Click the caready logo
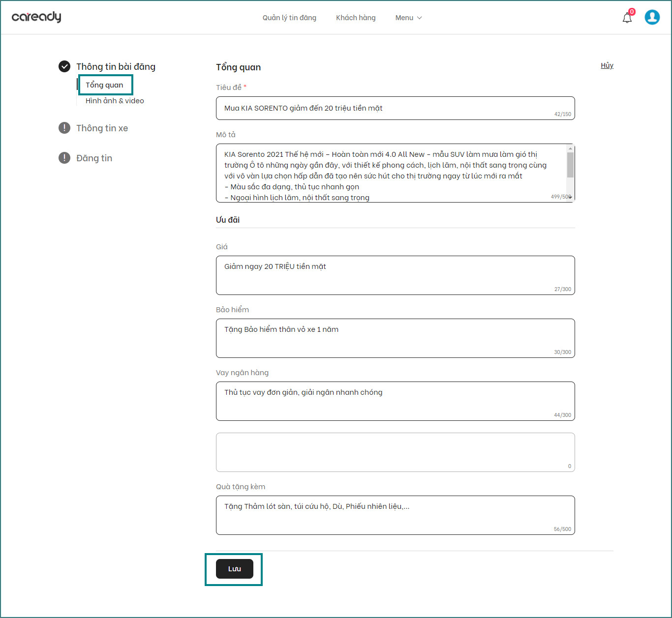Image resolution: width=672 pixels, height=618 pixels. (x=36, y=17)
